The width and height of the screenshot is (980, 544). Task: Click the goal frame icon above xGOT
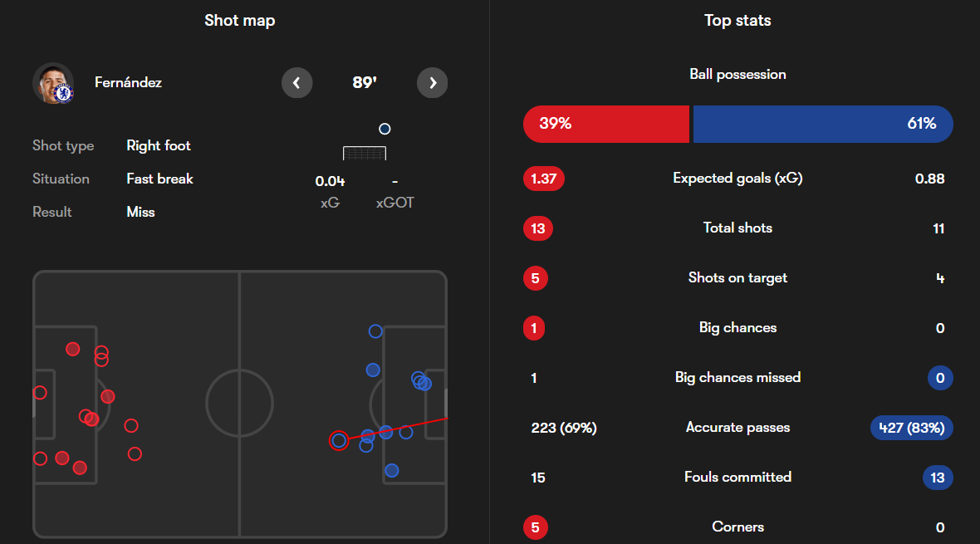(365, 154)
